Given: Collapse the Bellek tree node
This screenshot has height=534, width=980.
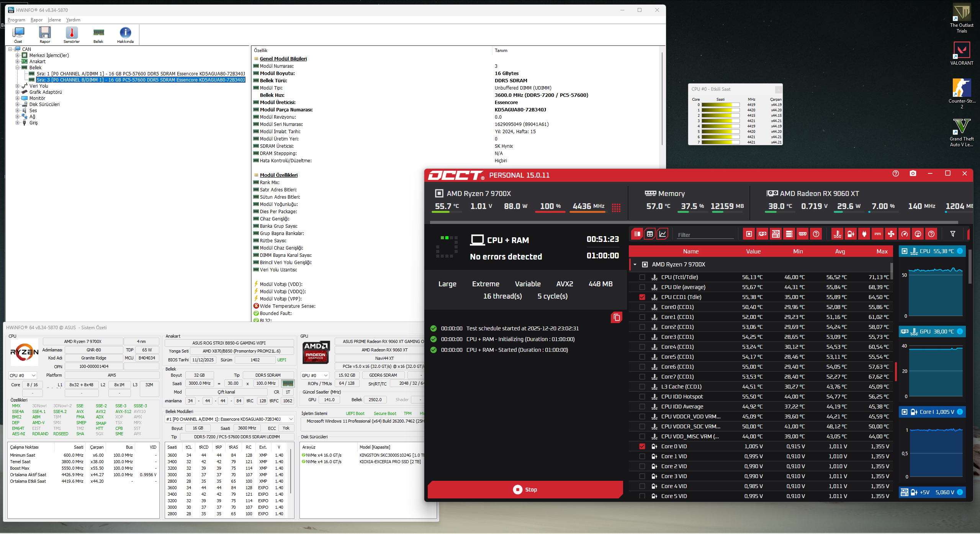Looking at the screenshot, I should tap(17, 68).
